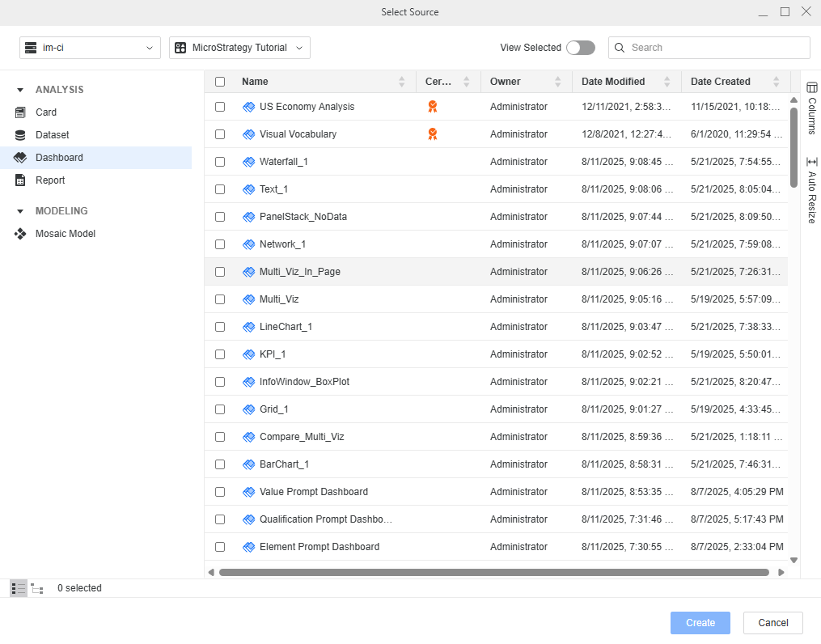The image size is (821, 644).
Task: Open the MicroStrategy Tutorial project dropdown
Action: [x=239, y=48]
